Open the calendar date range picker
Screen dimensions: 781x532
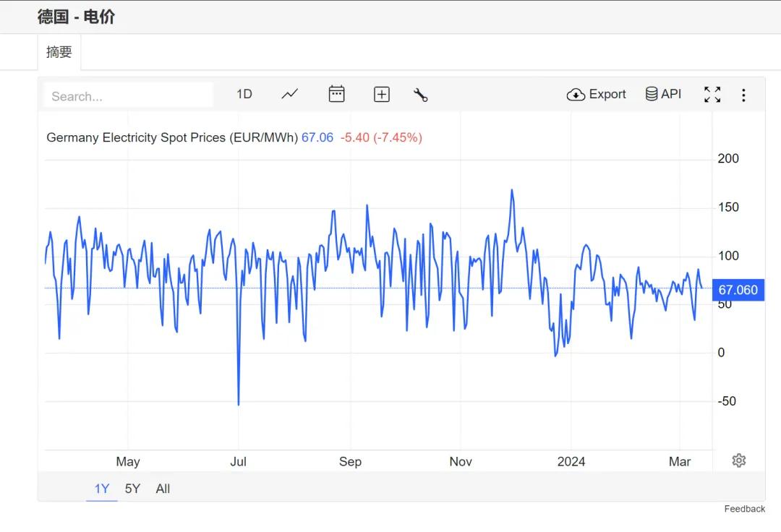pos(337,94)
